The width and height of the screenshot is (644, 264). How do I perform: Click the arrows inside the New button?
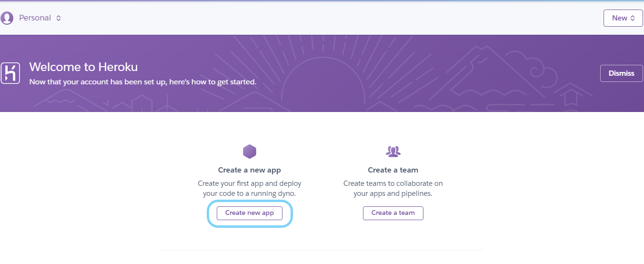[633, 18]
